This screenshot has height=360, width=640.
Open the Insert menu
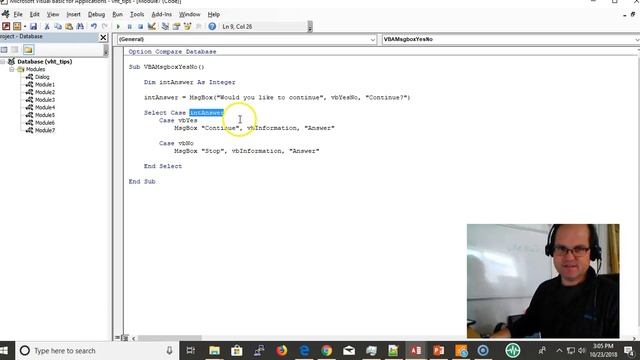click(x=73, y=14)
